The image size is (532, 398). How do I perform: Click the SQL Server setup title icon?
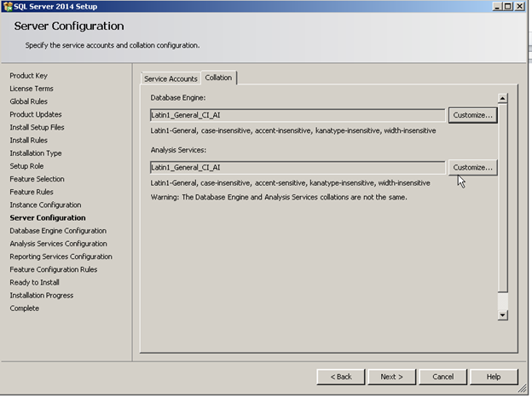point(8,7)
